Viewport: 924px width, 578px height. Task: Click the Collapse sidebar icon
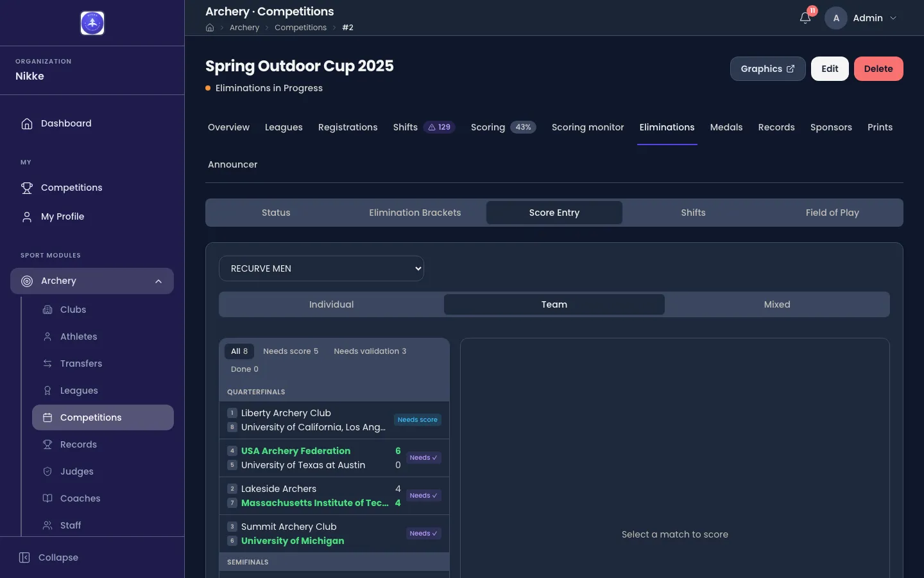point(24,557)
